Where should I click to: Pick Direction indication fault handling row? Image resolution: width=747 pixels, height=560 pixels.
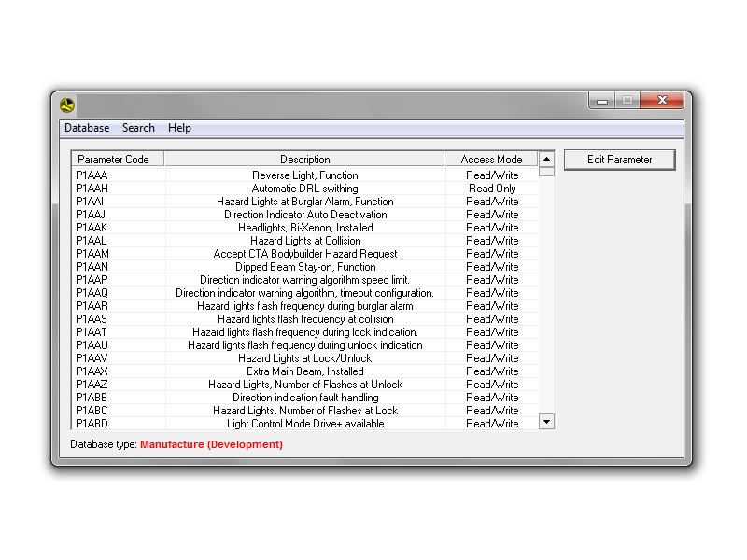(304, 398)
